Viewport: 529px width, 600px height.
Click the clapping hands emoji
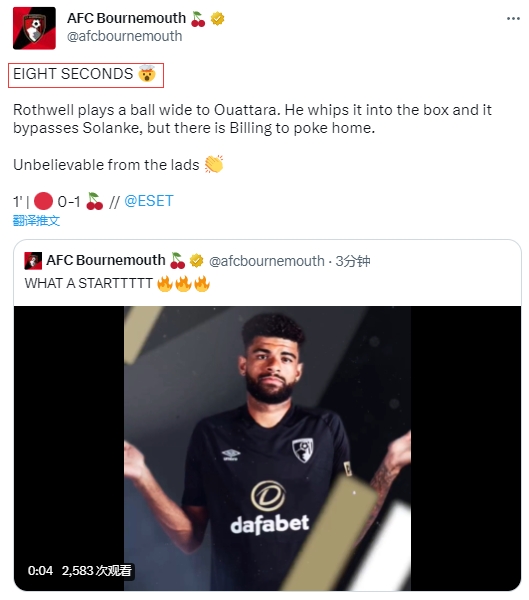tap(214, 165)
